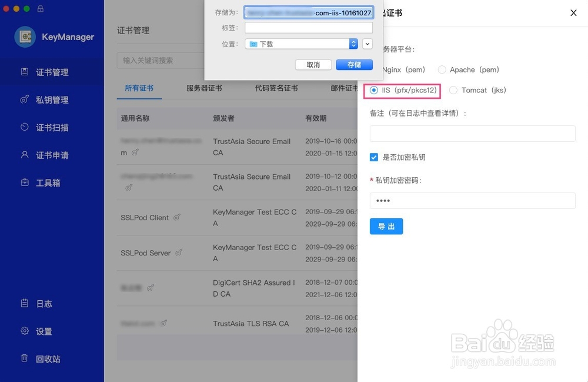Click the 日志 log icon
The height and width of the screenshot is (382, 588).
click(x=24, y=303)
